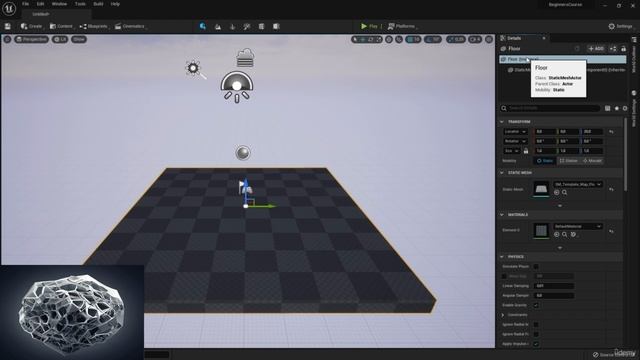Click the Play button
The height and width of the screenshot is (360, 640).
click(369, 26)
